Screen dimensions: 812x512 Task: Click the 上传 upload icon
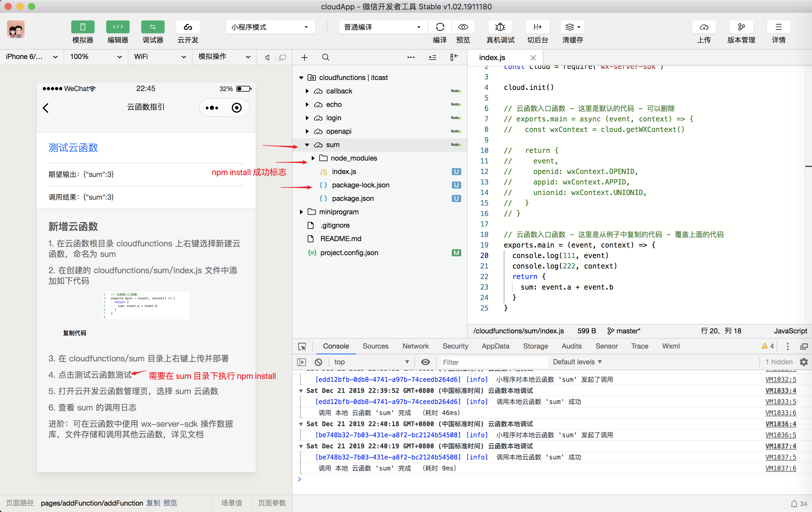pos(704,27)
